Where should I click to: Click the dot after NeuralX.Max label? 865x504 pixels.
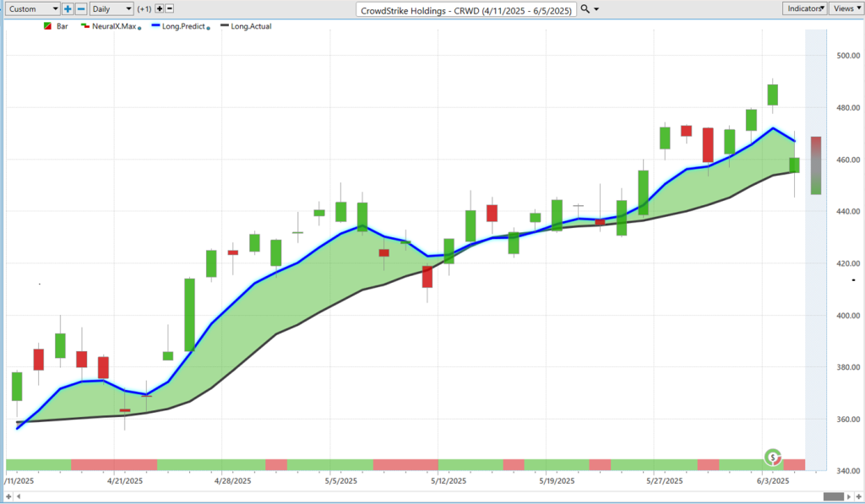(139, 28)
